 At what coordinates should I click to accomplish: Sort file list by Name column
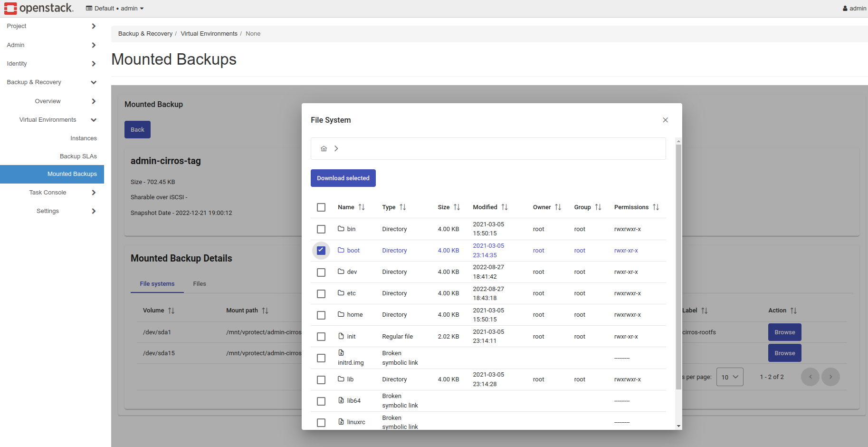pyautogui.click(x=362, y=207)
